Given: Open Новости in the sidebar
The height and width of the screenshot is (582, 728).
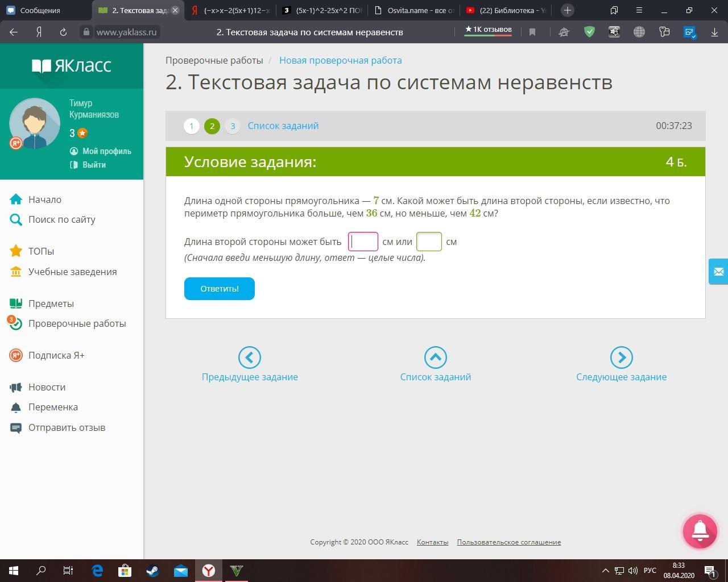Looking at the screenshot, I should coord(47,387).
